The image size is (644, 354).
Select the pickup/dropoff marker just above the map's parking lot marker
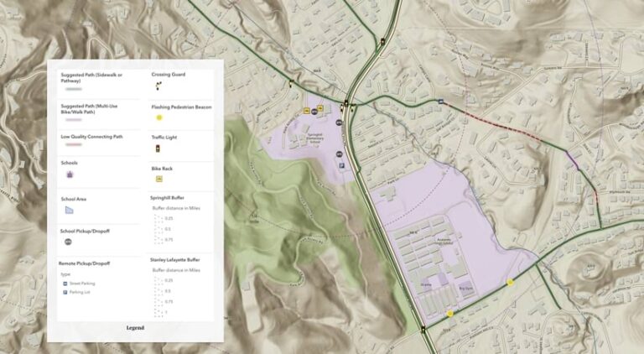point(340,154)
